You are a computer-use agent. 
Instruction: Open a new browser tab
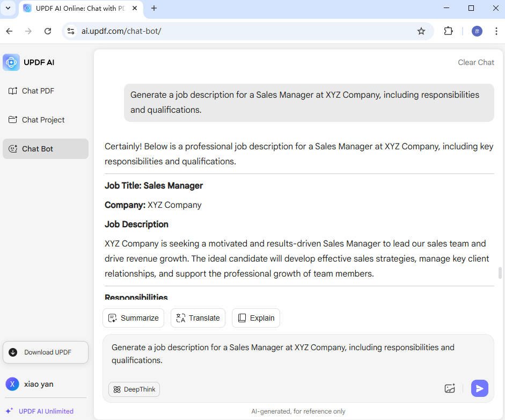point(154,8)
